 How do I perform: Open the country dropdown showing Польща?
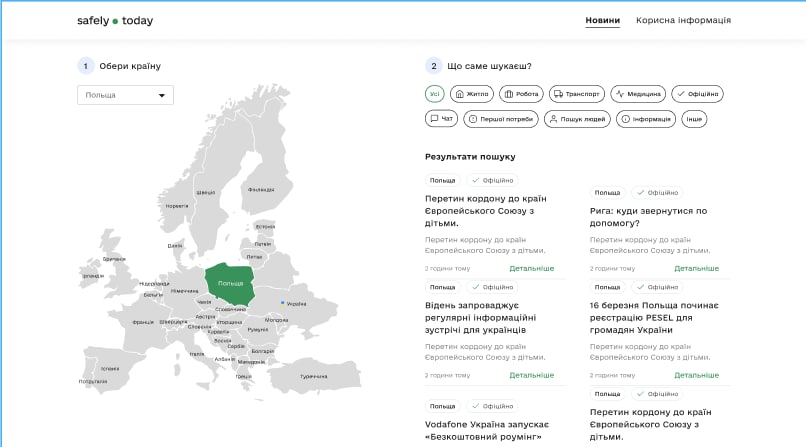coord(125,95)
